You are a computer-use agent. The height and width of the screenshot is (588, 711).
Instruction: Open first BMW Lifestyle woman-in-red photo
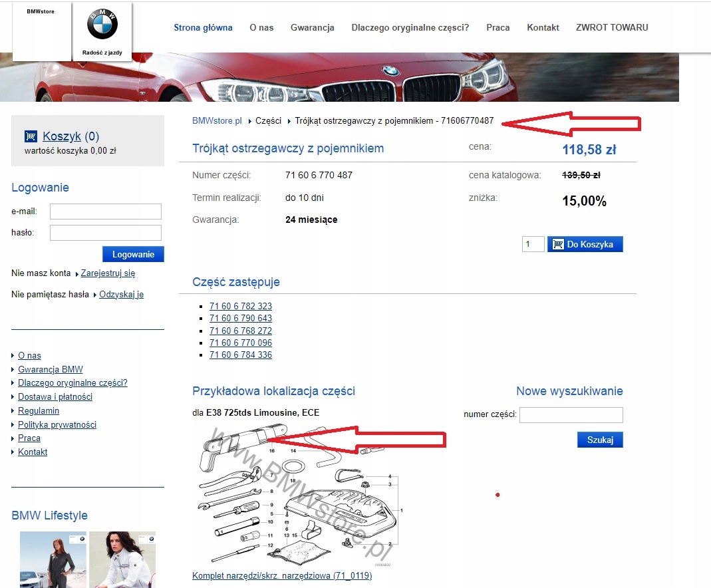[53, 559]
